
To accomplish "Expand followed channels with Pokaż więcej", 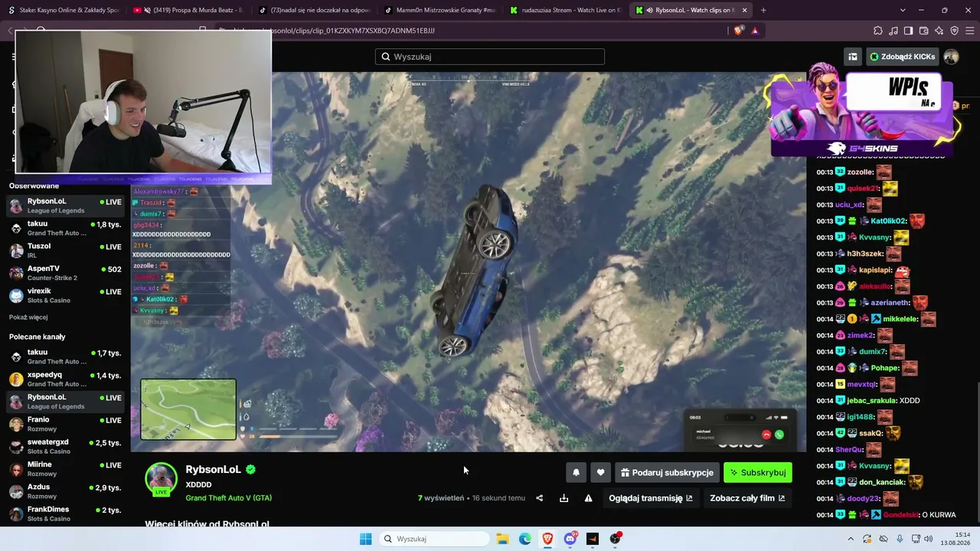I will click(x=28, y=317).
